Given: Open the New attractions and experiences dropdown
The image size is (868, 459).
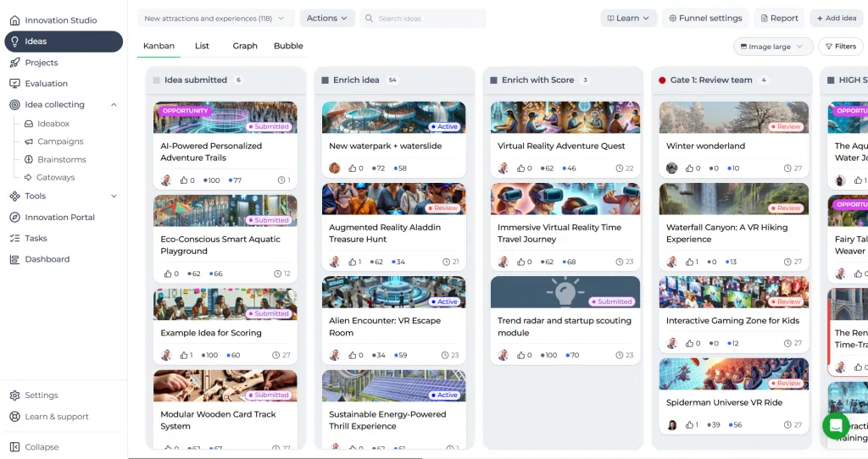Looking at the screenshot, I should [x=214, y=19].
